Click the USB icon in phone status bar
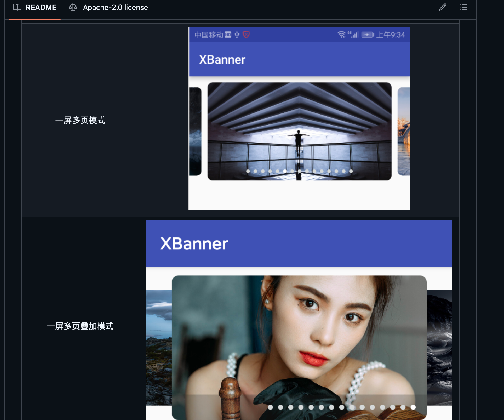 237,35
